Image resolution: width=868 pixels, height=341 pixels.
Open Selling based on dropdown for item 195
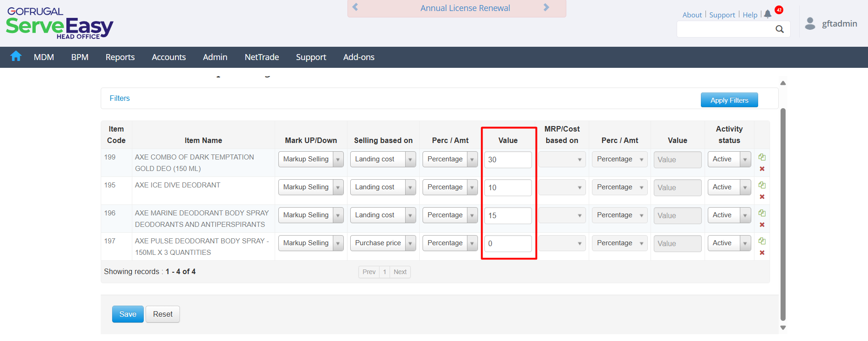[x=383, y=187]
